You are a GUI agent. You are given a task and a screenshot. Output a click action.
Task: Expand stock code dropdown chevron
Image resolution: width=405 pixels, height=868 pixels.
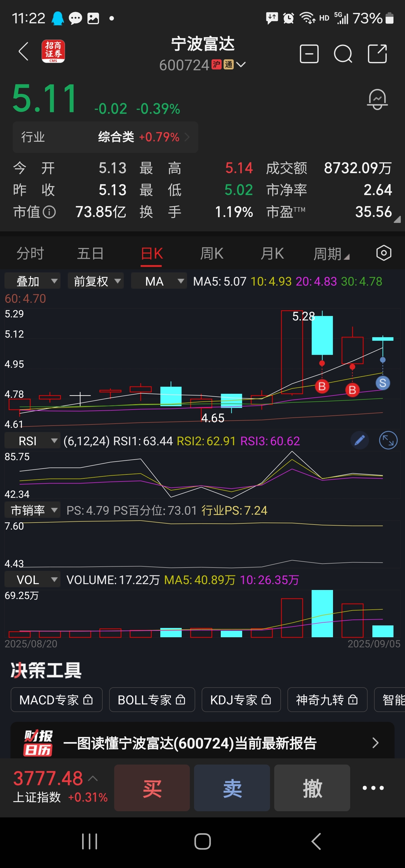point(241,64)
